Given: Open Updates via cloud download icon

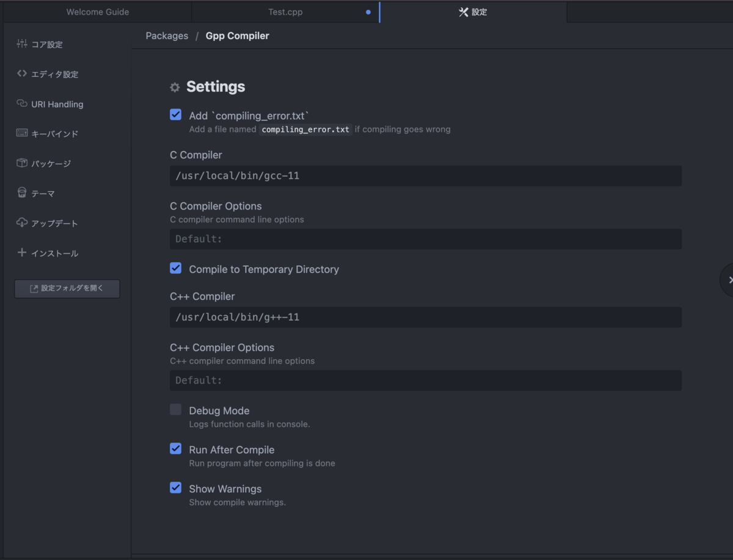Looking at the screenshot, I should [x=22, y=223].
